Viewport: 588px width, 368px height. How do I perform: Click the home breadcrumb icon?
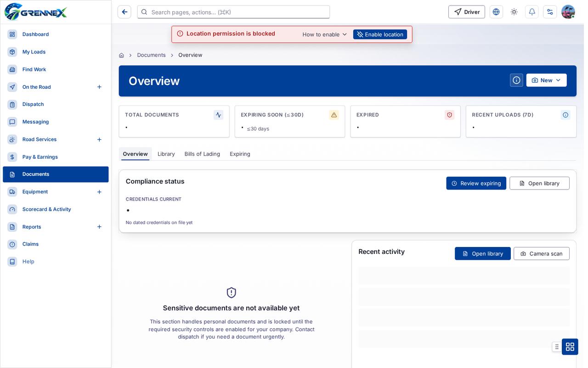click(121, 55)
